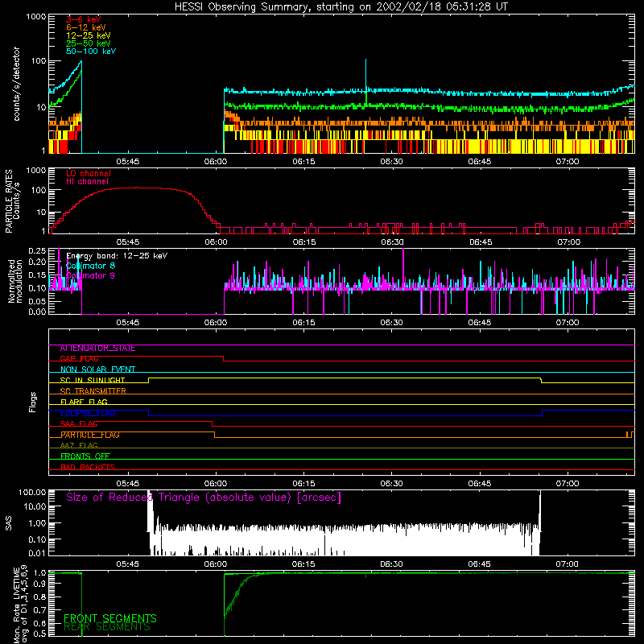Click the PARTICLE_FLAG label
644x644 pixels.
point(90,435)
